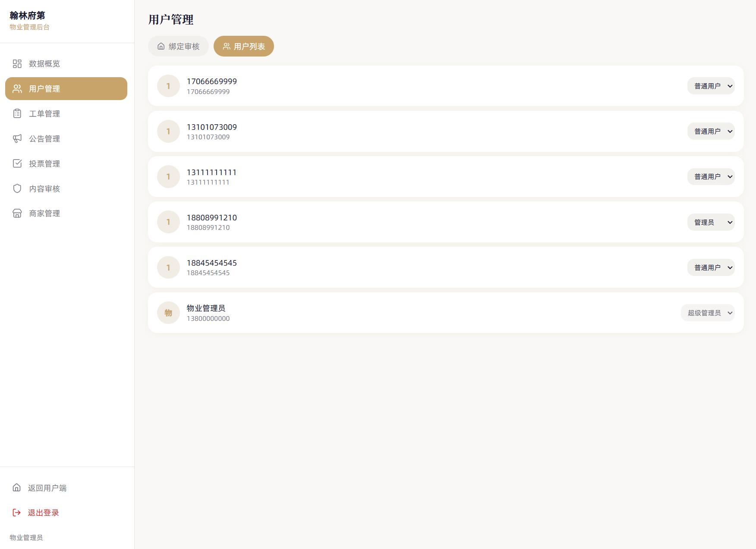The image size is (756, 549).
Task: Click the house icon on 绑定审核 tab
Action: tap(161, 46)
